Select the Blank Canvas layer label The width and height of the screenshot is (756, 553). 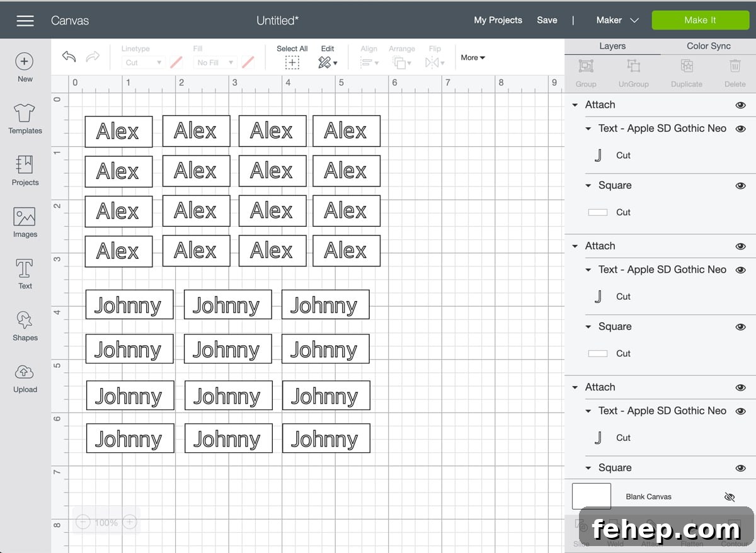(648, 497)
